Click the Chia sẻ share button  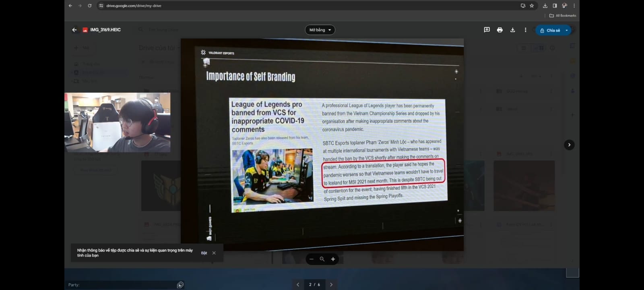coord(549,30)
